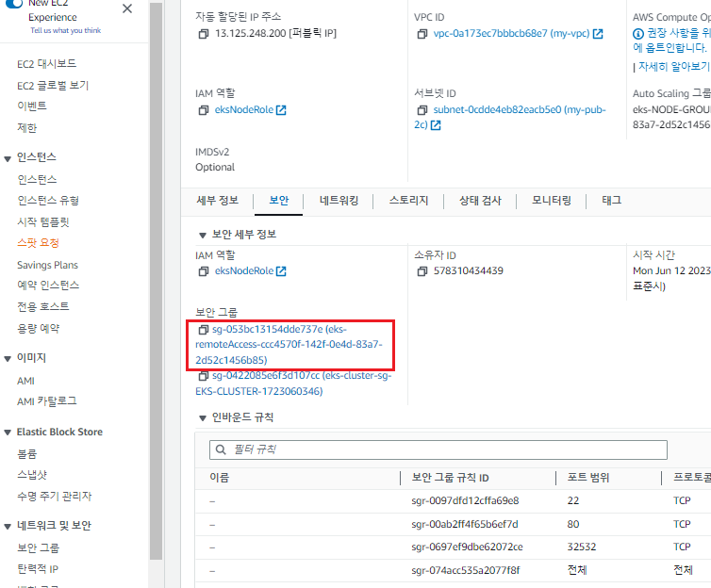Sort by 포트 범위 column header

588,478
